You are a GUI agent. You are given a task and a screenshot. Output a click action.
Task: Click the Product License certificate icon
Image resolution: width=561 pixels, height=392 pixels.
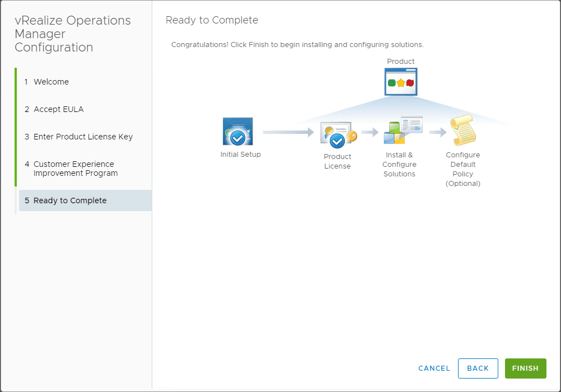click(x=338, y=134)
